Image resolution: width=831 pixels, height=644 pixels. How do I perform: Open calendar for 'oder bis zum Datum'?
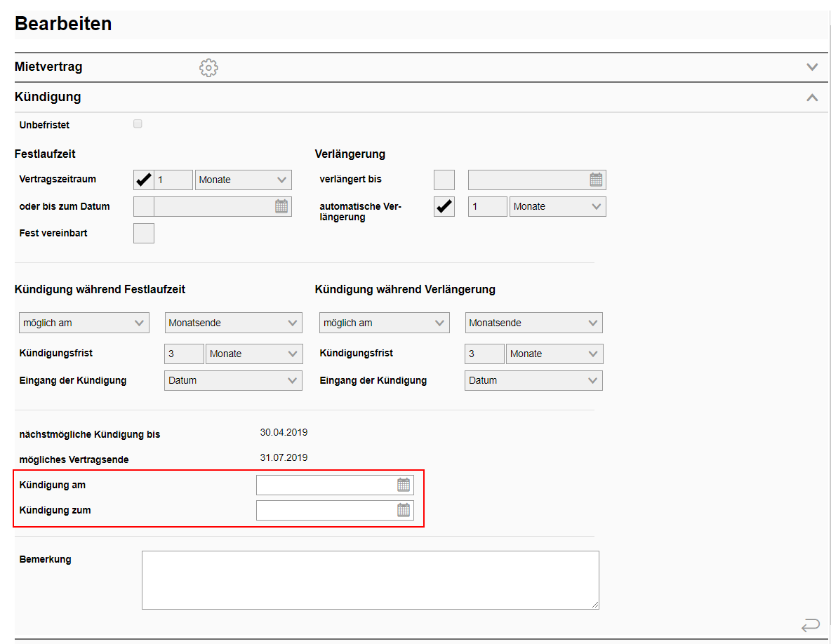(281, 206)
